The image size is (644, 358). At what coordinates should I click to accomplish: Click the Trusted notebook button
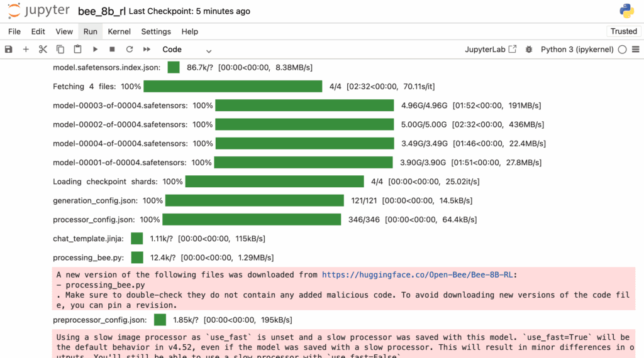pos(623,31)
